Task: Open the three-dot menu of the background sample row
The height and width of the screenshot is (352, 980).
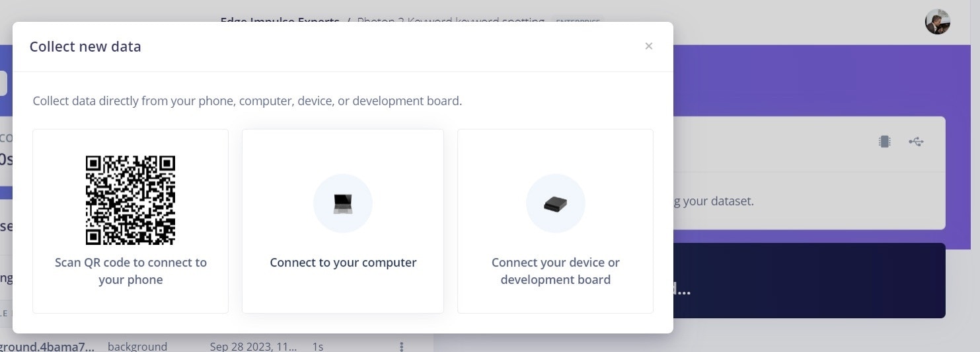Action: (x=401, y=346)
